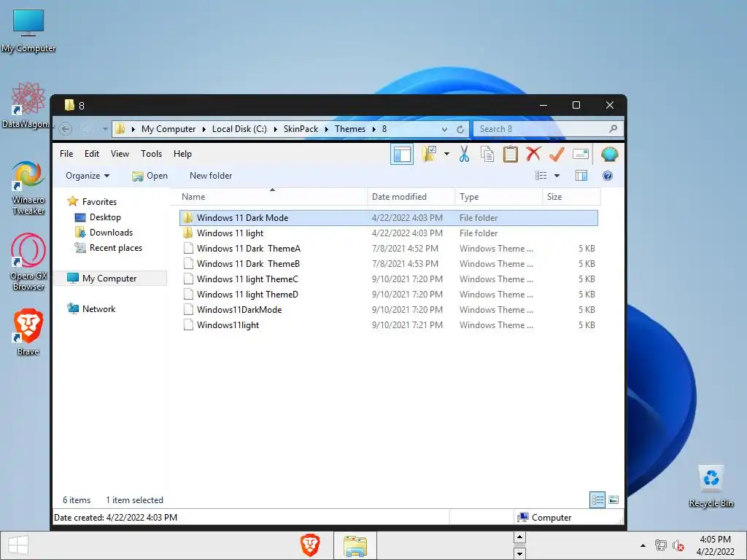Open the Tools menu
This screenshot has width=747, height=560.
point(151,154)
